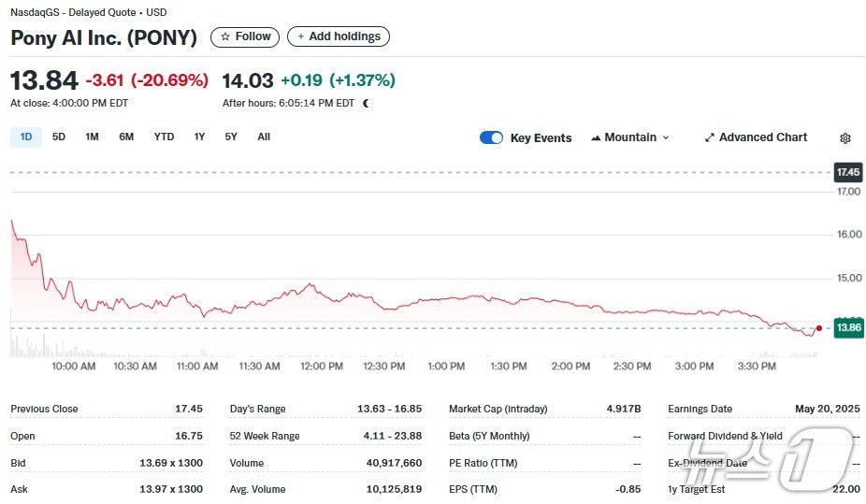The image size is (866, 504).
Task: Click the Add holdings button
Action: 338,36
